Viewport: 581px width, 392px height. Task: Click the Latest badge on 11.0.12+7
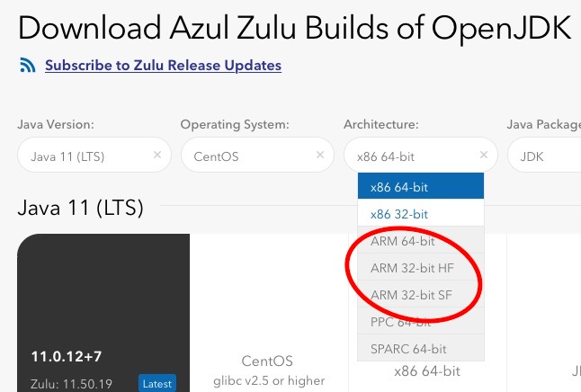[157, 383]
